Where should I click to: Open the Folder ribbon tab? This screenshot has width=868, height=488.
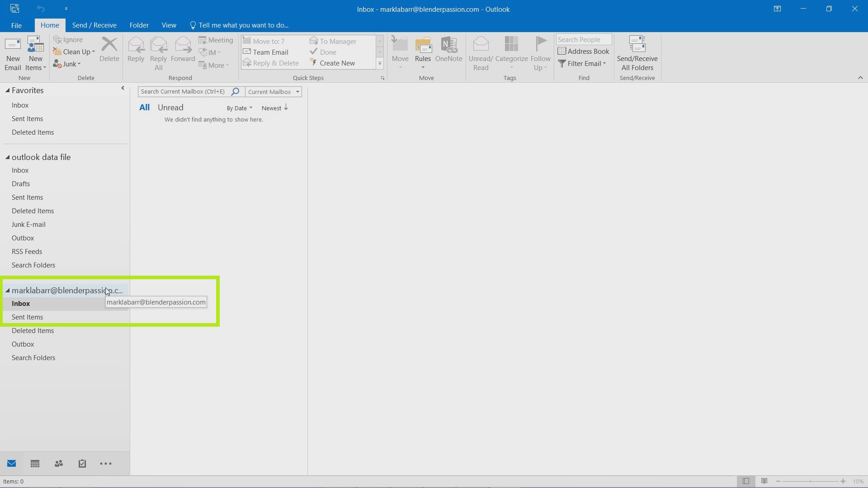pyautogui.click(x=139, y=25)
